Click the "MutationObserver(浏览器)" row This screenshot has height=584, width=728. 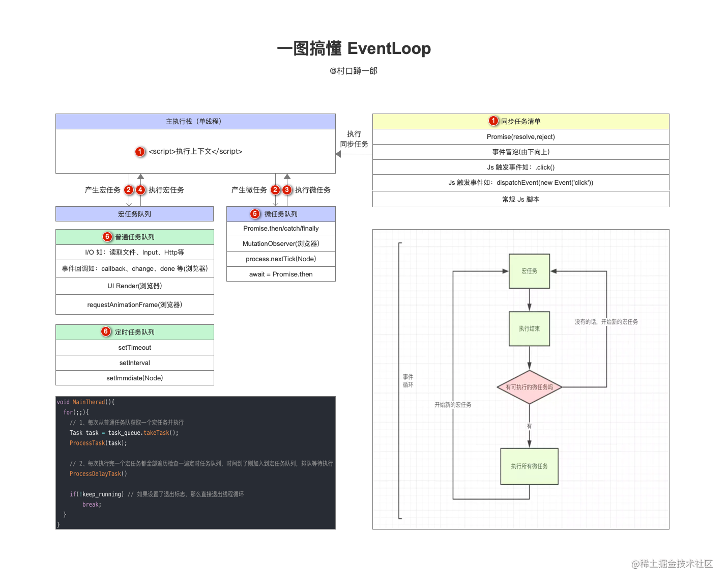[281, 244]
